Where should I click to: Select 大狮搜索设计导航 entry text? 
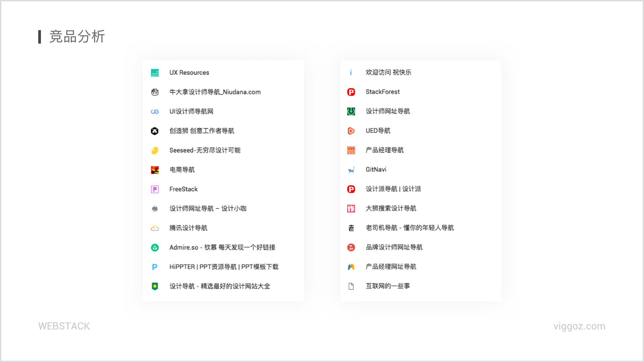click(391, 208)
